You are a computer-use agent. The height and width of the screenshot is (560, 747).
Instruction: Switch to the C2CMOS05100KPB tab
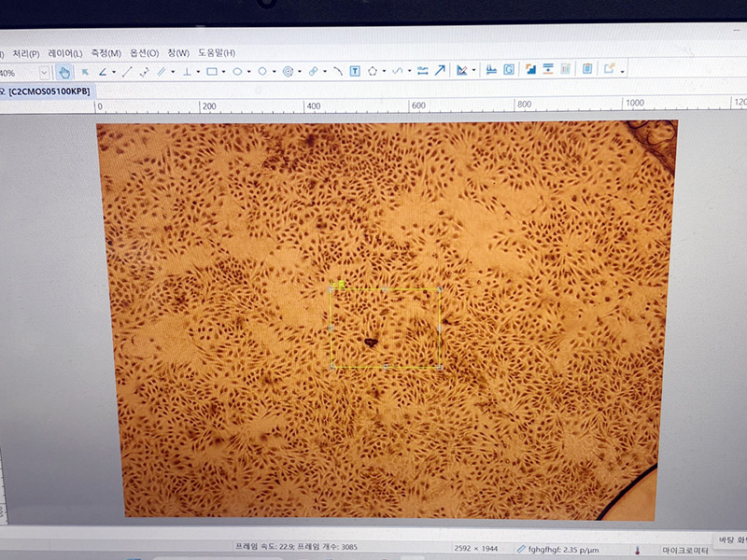point(49,91)
